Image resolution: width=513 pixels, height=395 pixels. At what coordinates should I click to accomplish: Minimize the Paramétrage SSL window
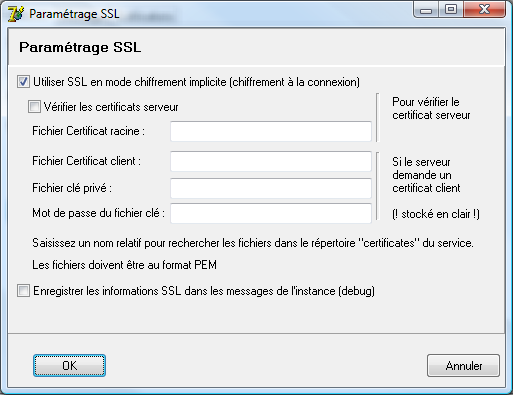click(426, 10)
